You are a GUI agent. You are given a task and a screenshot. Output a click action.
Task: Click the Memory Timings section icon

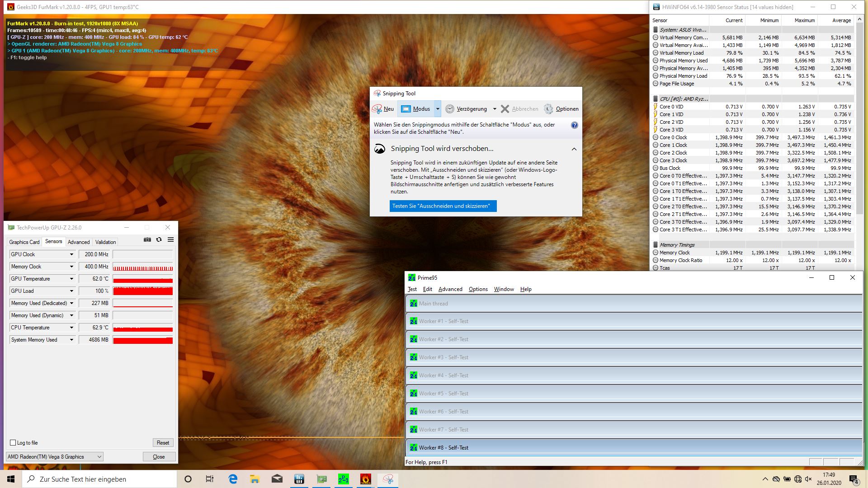point(656,245)
